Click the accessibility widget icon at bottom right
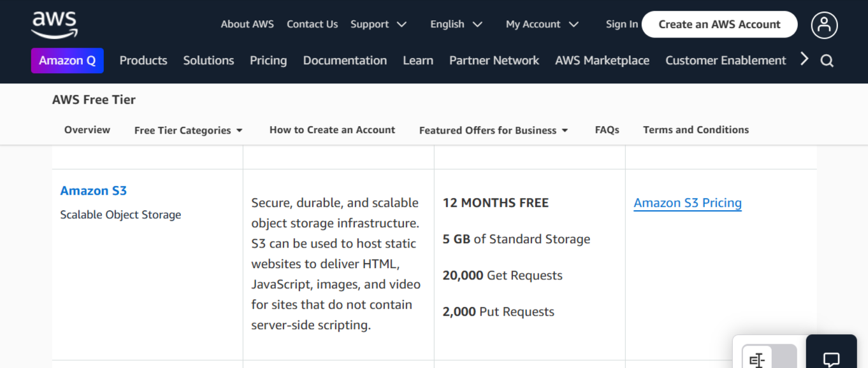This screenshot has width=868, height=368. tap(756, 360)
